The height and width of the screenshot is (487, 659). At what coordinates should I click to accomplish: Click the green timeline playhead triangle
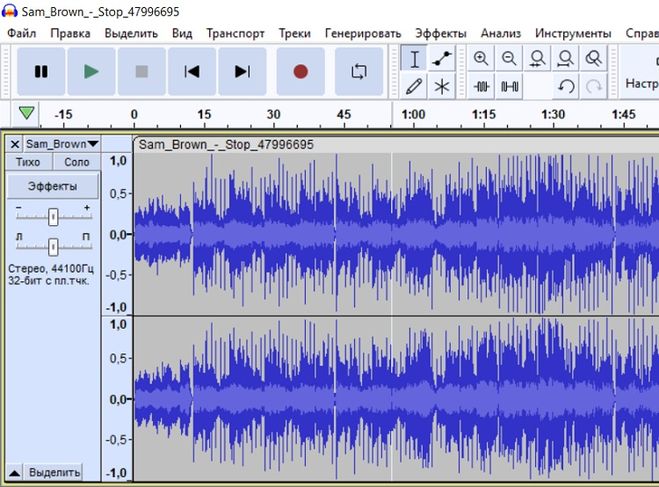pyautogui.click(x=26, y=113)
